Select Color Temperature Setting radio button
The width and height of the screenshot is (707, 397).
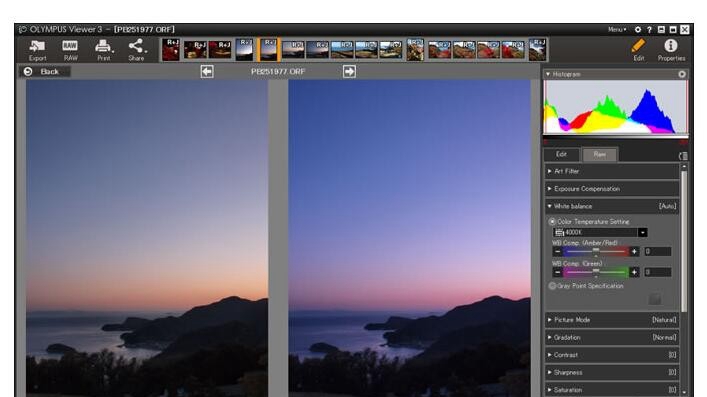(552, 222)
